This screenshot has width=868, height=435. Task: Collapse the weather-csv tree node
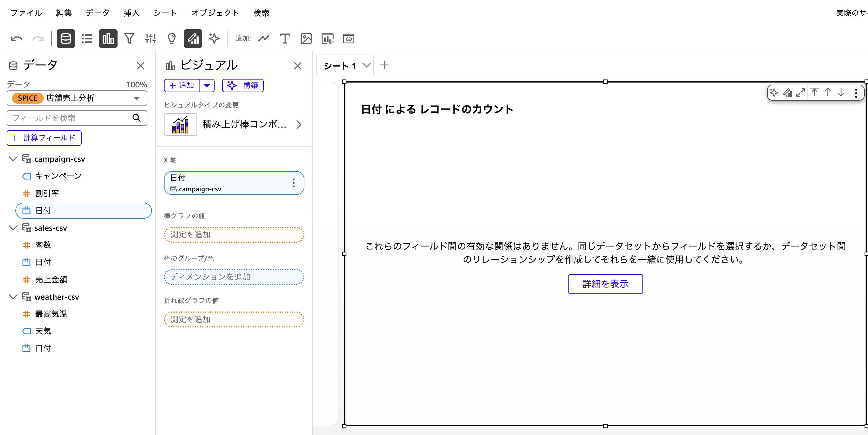[13, 297]
